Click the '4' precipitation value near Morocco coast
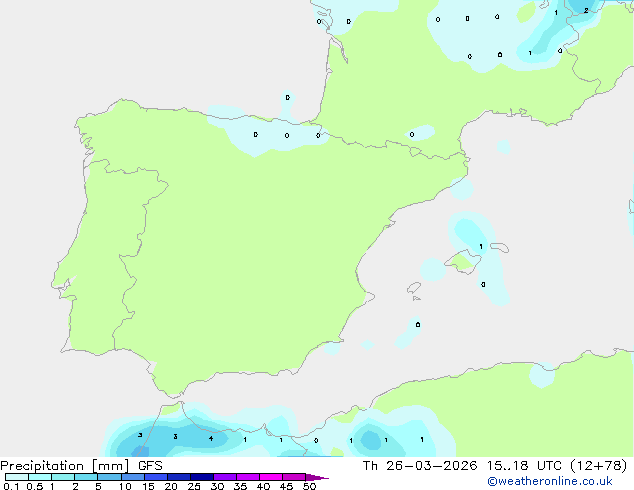634x490 pixels. pyautogui.click(x=211, y=438)
